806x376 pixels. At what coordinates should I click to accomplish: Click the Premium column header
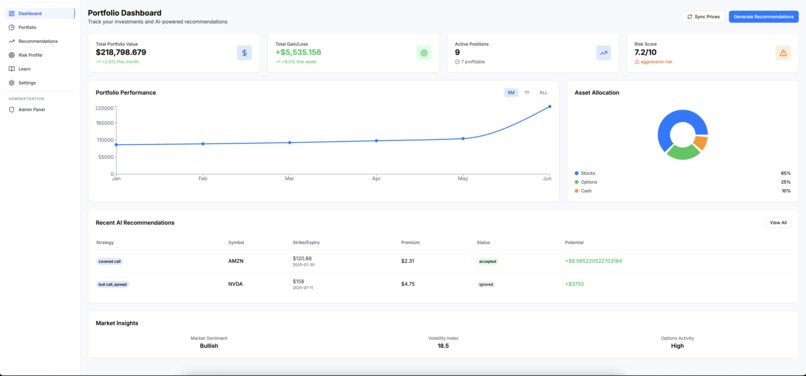click(x=410, y=242)
